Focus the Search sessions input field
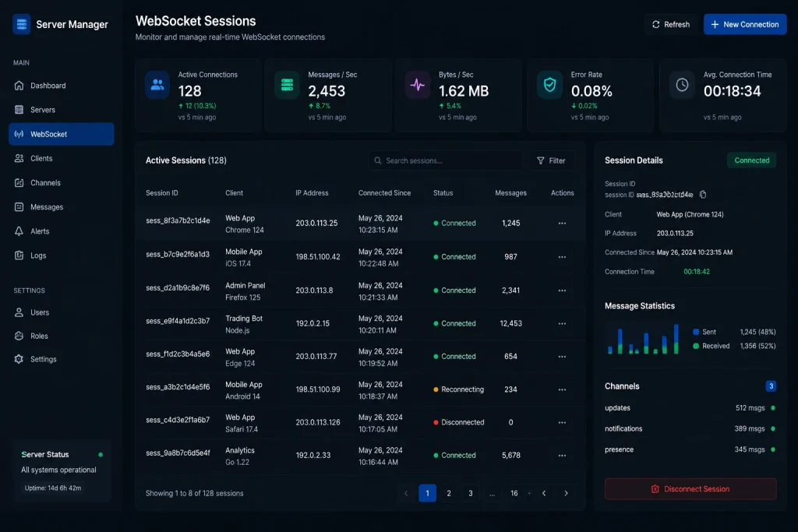The image size is (798, 532). coord(445,160)
